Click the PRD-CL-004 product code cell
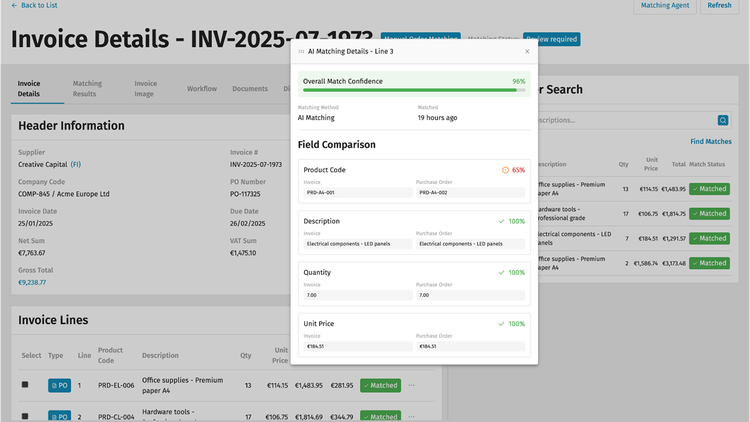 116,417
